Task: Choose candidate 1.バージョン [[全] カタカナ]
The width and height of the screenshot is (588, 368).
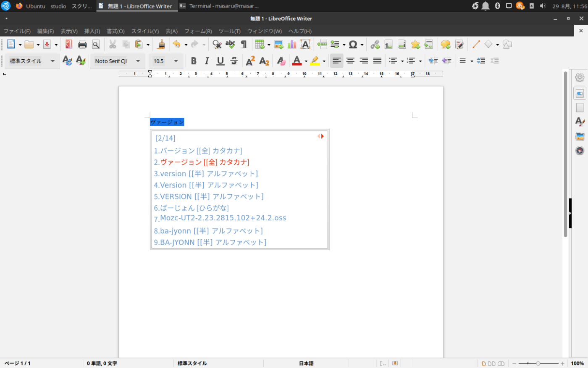Action: 198,151
